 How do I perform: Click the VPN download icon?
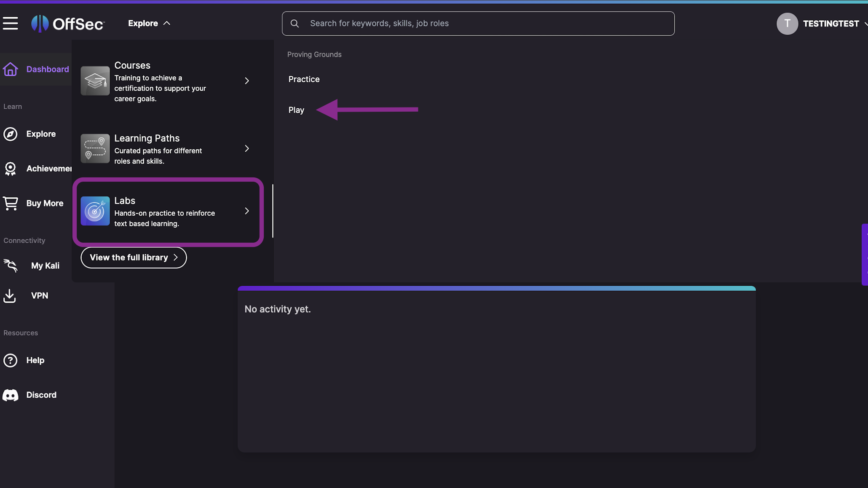[x=10, y=295]
